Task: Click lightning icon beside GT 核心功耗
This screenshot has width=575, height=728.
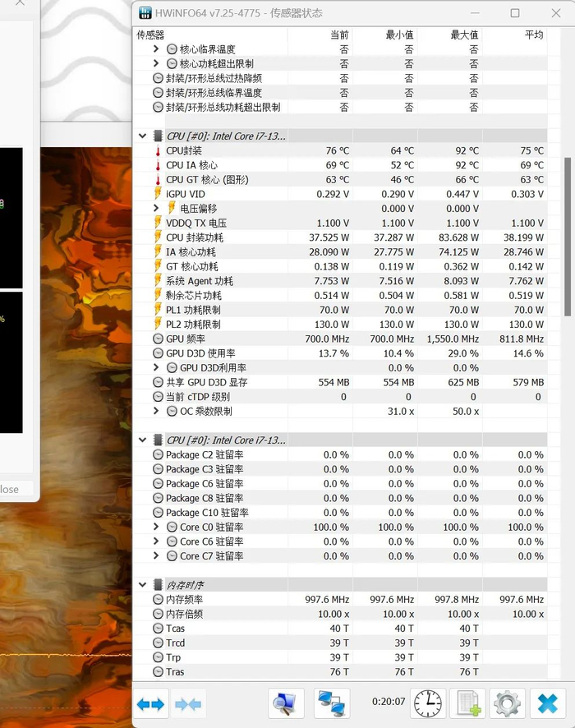Action: tap(158, 266)
